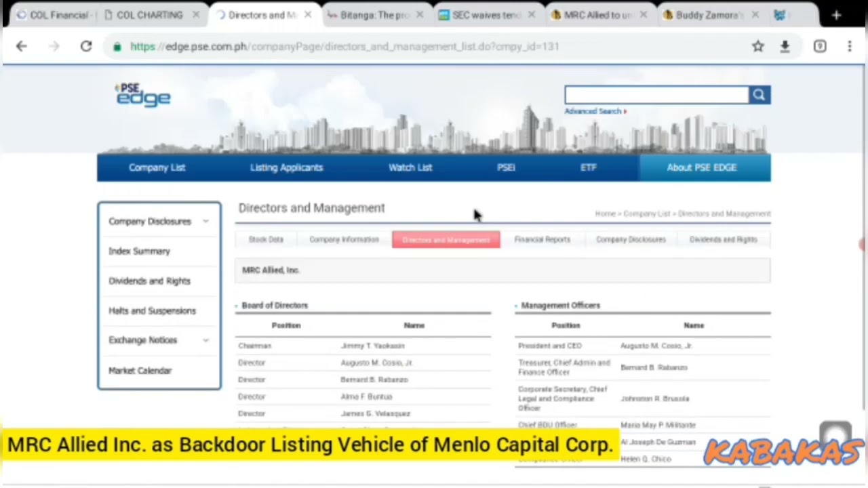Close the SEC waives browser tab
Viewport: 868px width, 488px height.
(531, 15)
